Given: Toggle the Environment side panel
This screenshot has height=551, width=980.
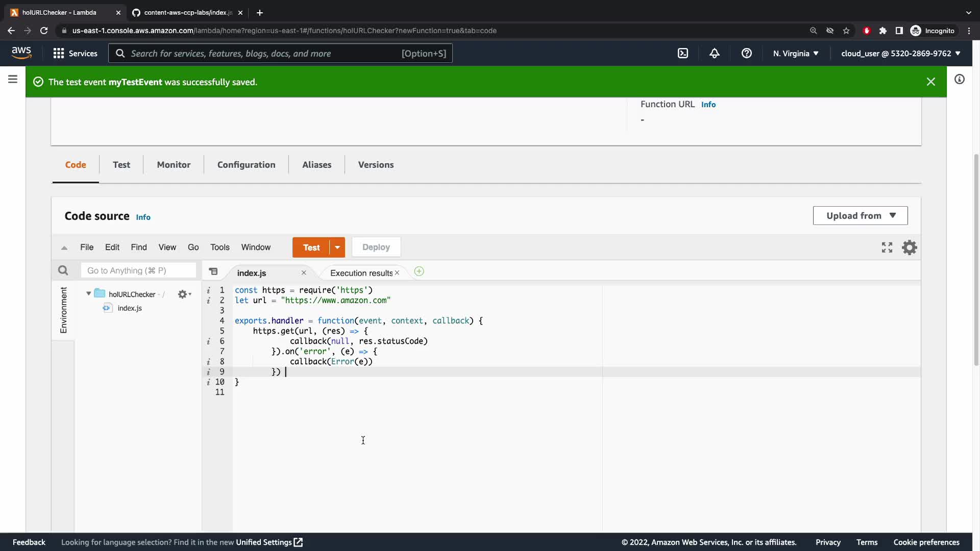Looking at the screenshot, I should (x=63, y=310).
